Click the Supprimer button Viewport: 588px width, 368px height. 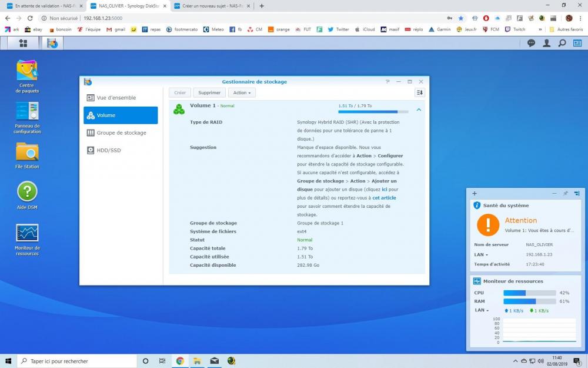(x=209, y=92)
